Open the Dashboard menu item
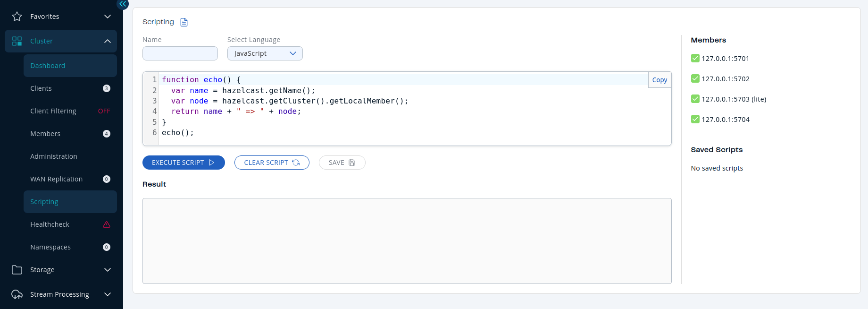 pos(48,66)
